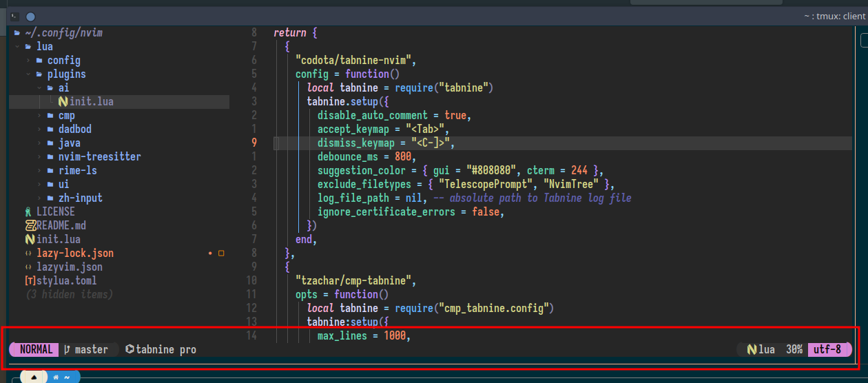The width and height of the screenshot is (868, 383).
Task: Collapse the plugins folder chevron
Action: pos(28,74)
